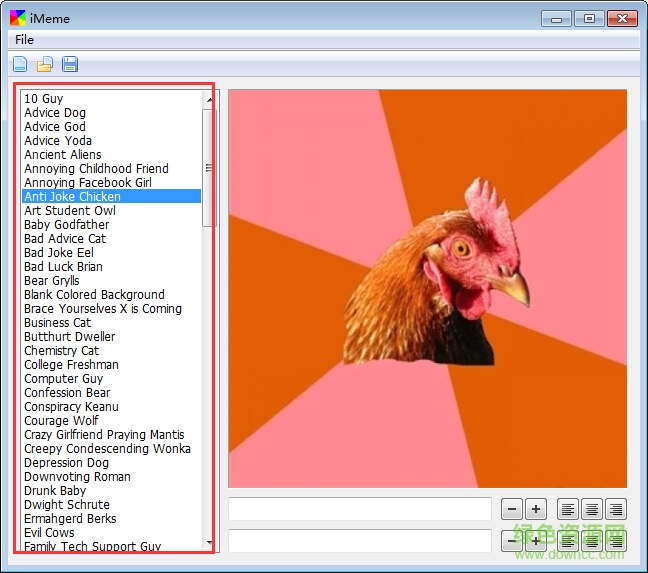648x573 pixels.
Task: Choose the Bad Luck Brian template
Action: 63,267
